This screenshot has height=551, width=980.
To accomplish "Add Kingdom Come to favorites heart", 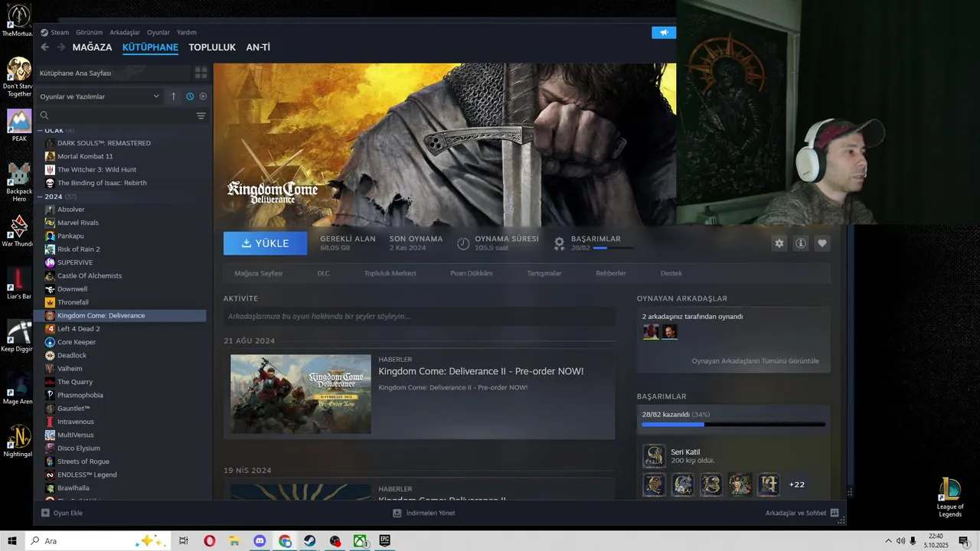I will (x=822, y=243).
